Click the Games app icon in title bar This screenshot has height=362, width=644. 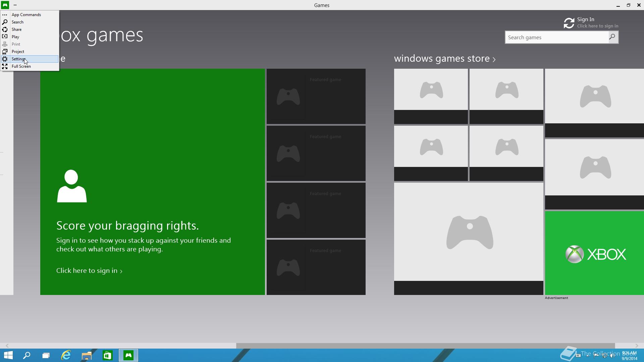point(5,5)
